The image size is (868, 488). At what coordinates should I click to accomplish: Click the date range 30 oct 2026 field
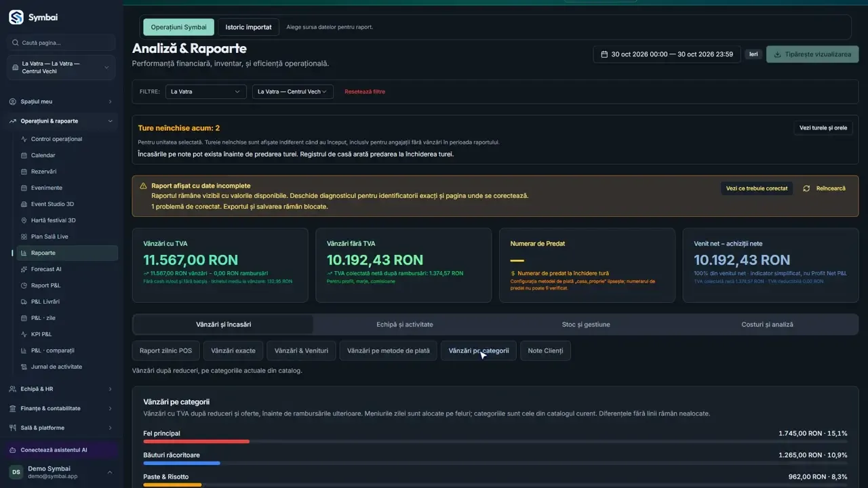coord(667,54)
